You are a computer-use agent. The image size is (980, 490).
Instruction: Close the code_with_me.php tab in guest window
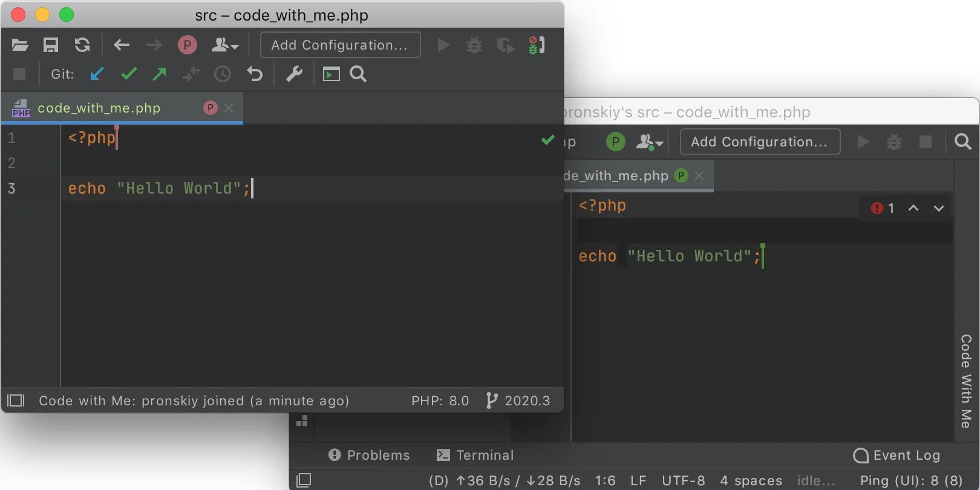[x=699, y=175]
